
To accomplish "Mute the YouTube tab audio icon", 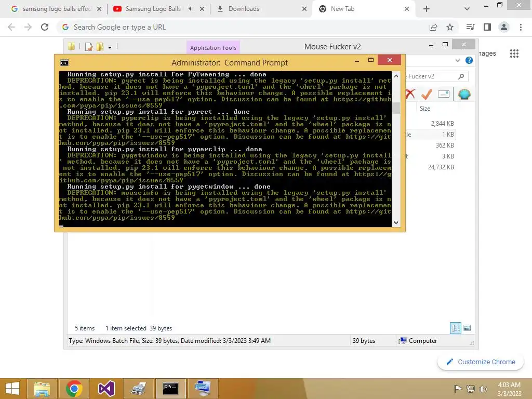I will point(191,9).
